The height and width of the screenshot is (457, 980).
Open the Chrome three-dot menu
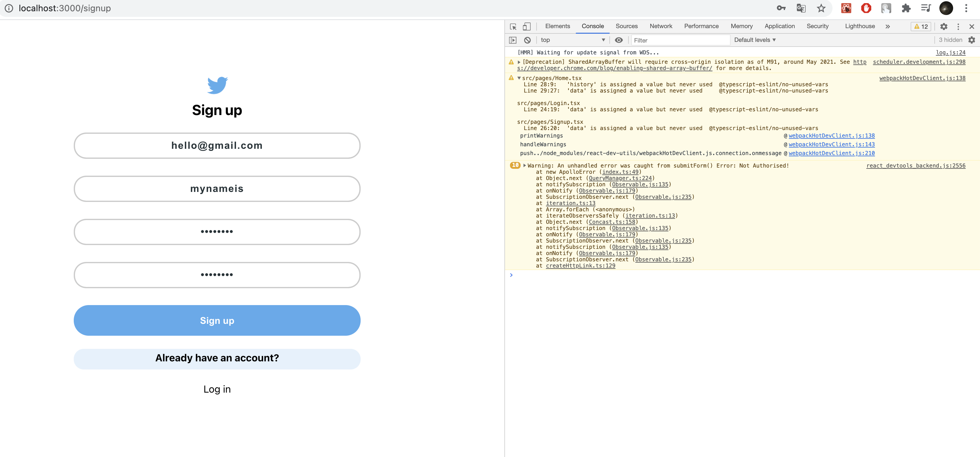(x=967, y=8)
